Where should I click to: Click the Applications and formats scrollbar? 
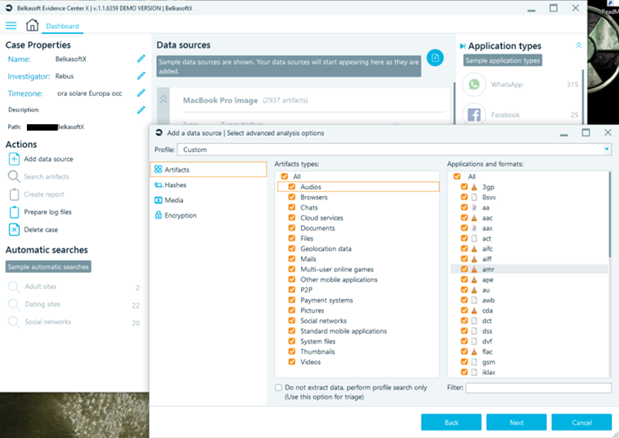pos(610,215)
